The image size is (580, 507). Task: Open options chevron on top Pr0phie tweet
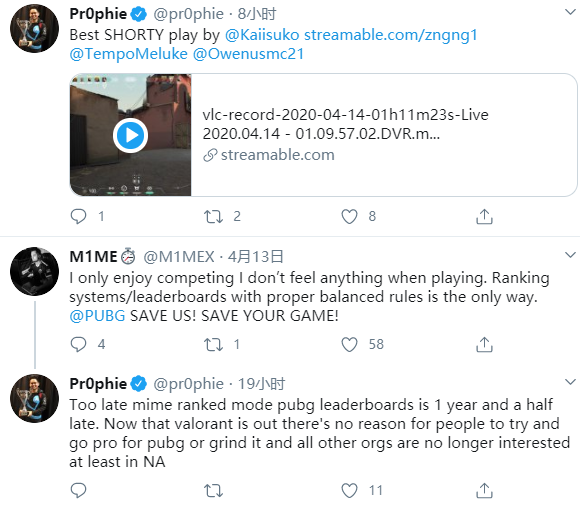[x=570, y=12]
